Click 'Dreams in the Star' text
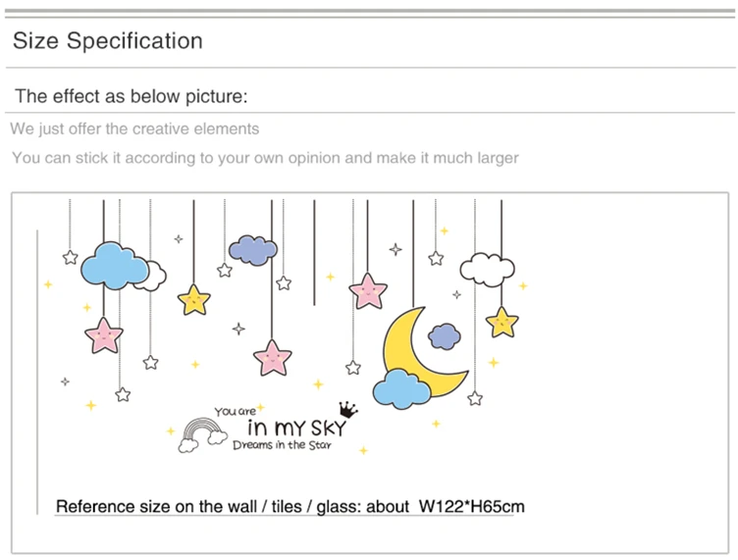Image resolution: width=738 pixels, height=560 pixels. [282, 446]
